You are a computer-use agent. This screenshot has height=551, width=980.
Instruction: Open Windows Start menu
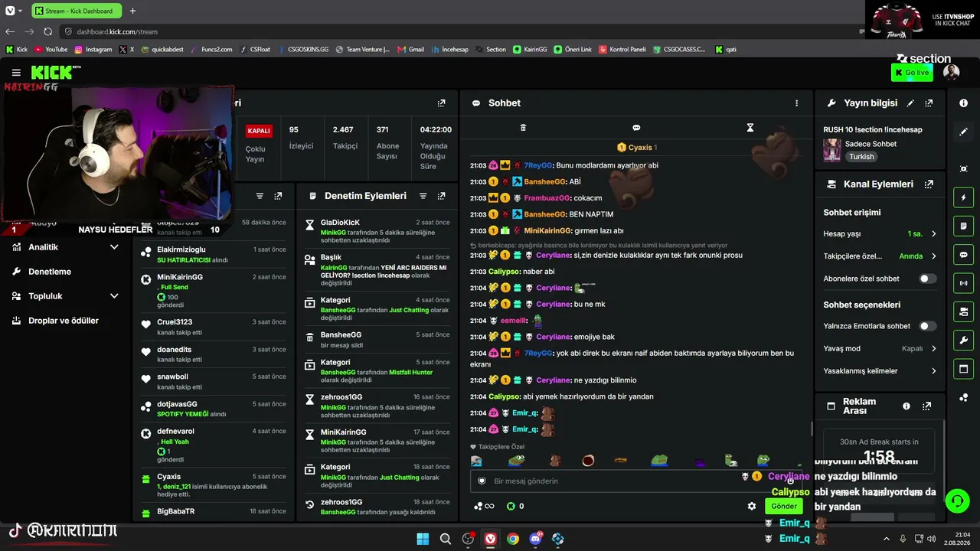[x=423, y=539]
